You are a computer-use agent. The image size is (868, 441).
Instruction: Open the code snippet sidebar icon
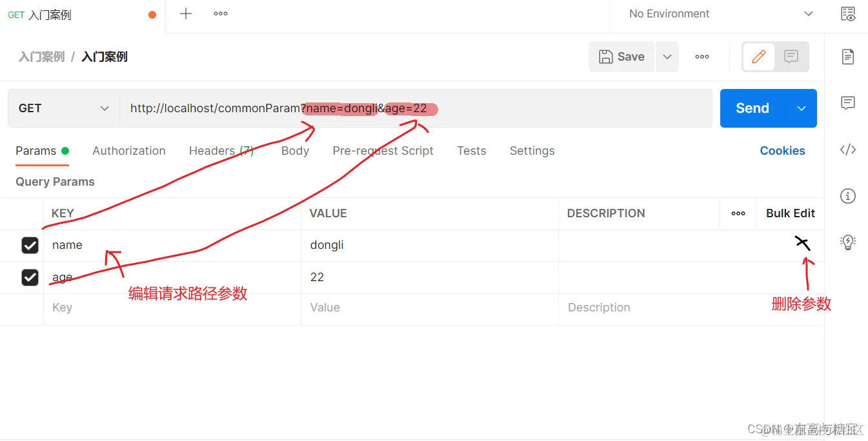[x=848, y=150]
